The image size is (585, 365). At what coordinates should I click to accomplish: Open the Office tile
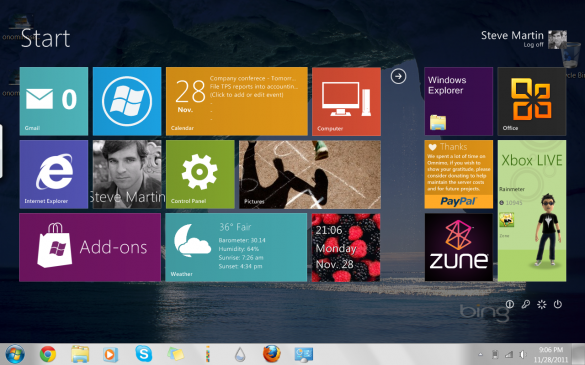pos(532,101)
